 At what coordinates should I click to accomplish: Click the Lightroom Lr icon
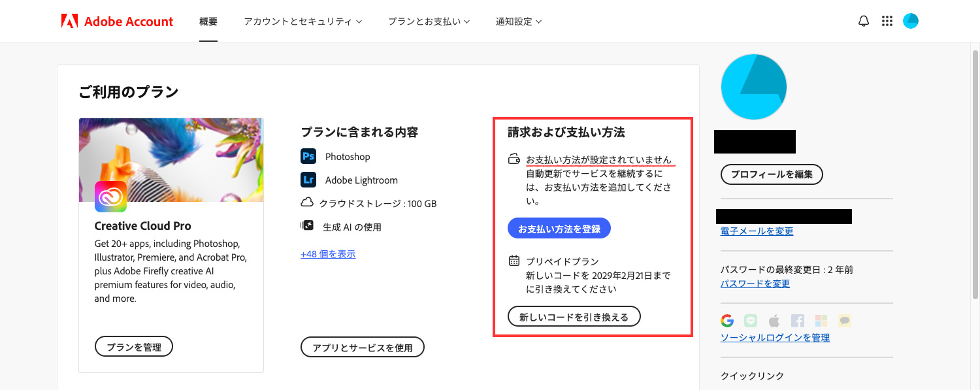[x=308, y=180]
